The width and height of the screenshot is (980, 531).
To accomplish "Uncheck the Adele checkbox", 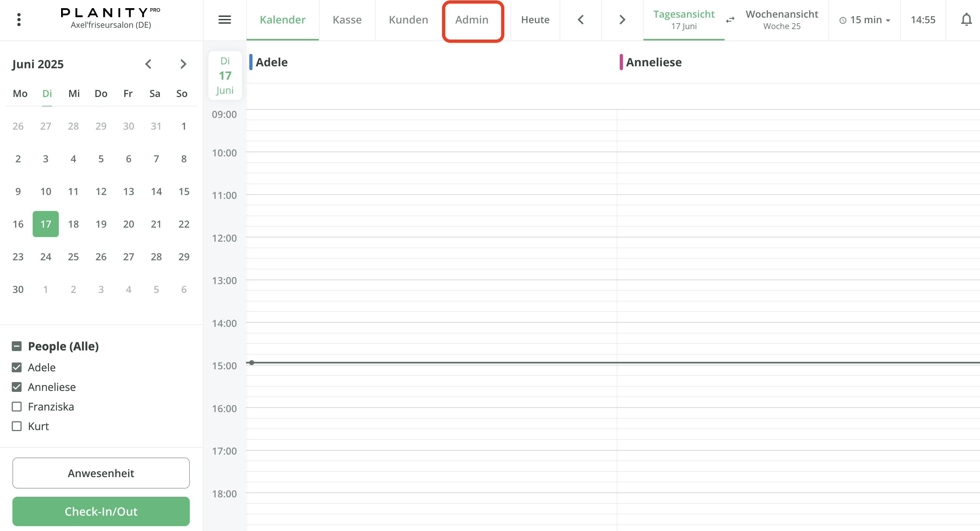I will tap(17, 367).
